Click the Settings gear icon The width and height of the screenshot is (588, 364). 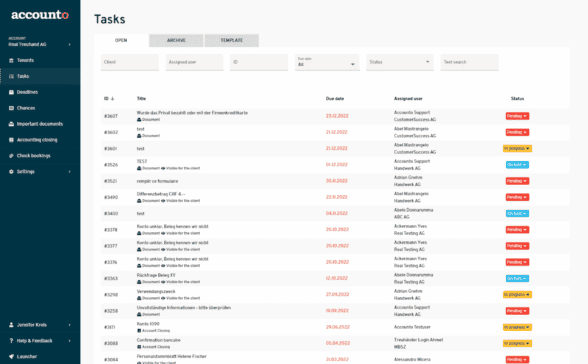(x=11, y=172)
